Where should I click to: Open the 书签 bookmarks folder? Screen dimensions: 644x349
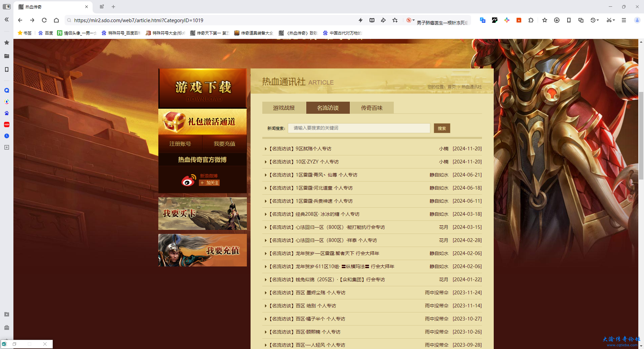[x=24, y=33]
